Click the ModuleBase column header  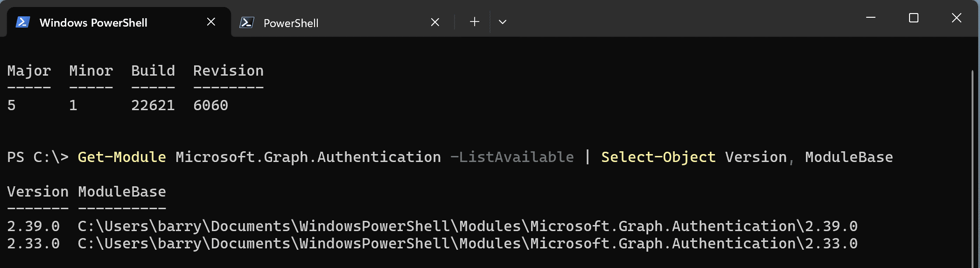point(122,191)
